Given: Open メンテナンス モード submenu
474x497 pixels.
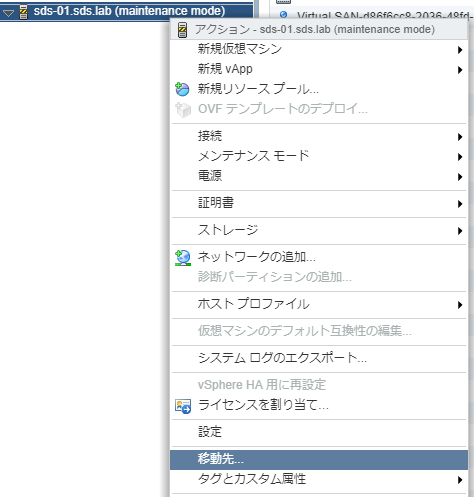Looking at the screenshot, I should click(319, 156).
